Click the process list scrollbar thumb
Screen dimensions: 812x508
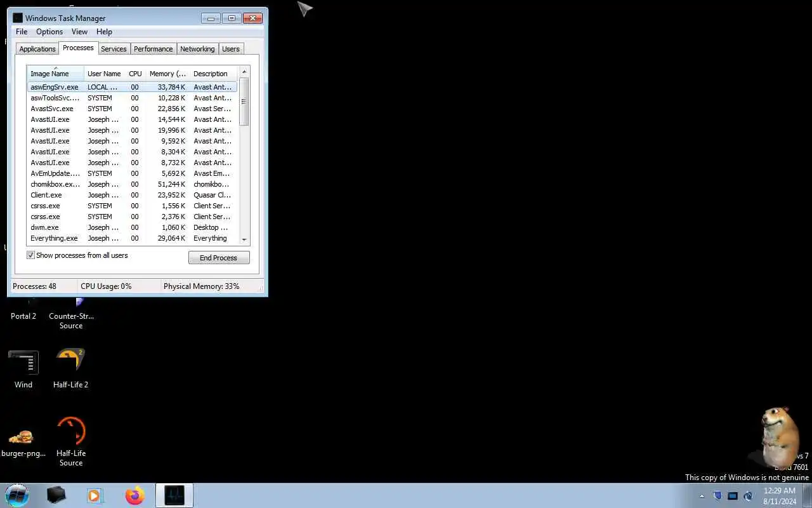[x=244, y=102]
